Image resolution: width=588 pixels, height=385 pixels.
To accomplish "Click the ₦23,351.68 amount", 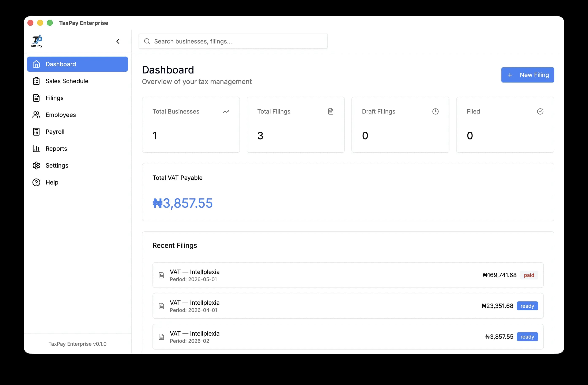I will pyautogui.click(x=497, y=306).
